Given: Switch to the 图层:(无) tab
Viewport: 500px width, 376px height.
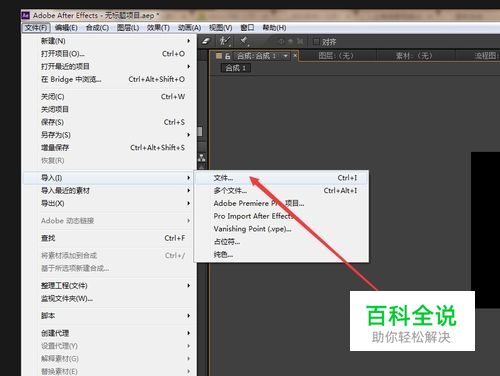Looking at the screenshot, I should 336,56.
